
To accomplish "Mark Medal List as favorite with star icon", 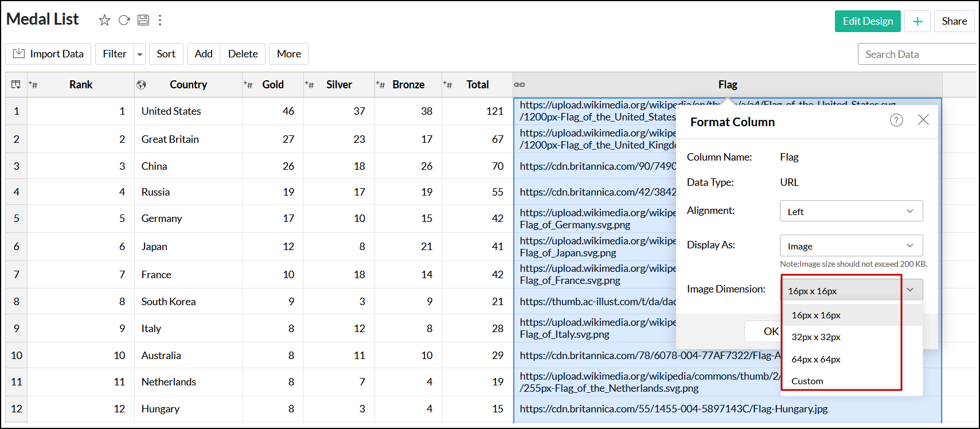I will (104, 21).
